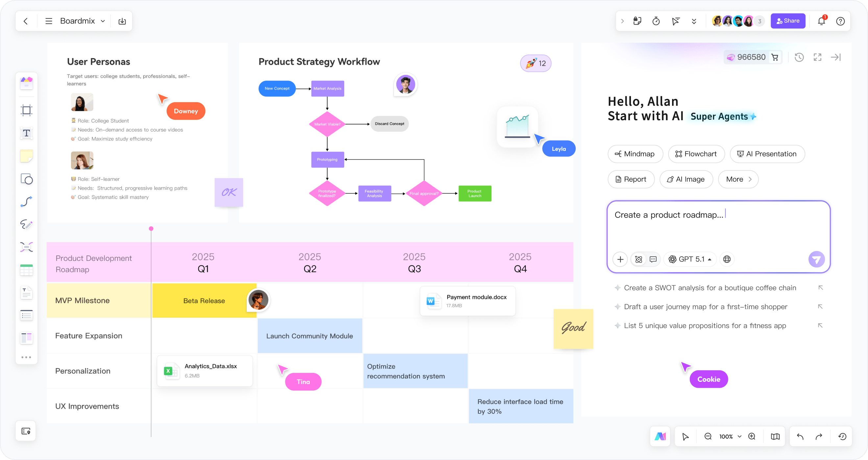The width and height of the screenshot is (868, 460).
Task: Open the bottom-left outline panel icon
Action: pos(26,431)
